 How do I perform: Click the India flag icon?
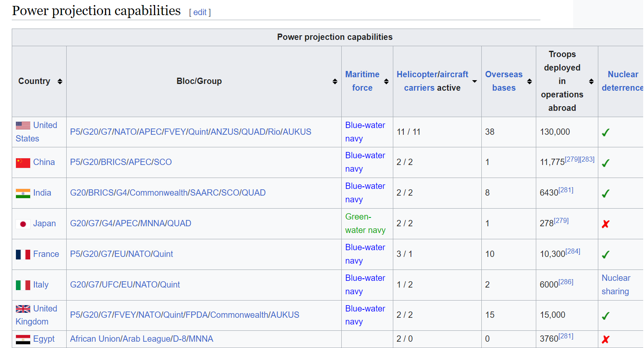[x=23, y=193]
